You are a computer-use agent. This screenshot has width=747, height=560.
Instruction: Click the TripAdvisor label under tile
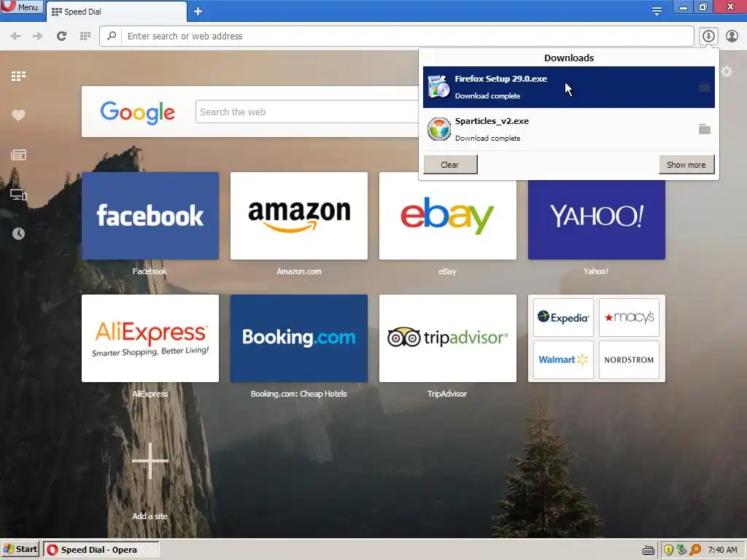tap(447, 394)
